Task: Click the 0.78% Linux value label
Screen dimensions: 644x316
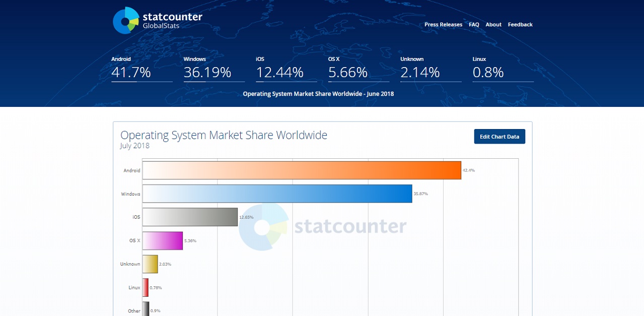Action: pos(156,287)
